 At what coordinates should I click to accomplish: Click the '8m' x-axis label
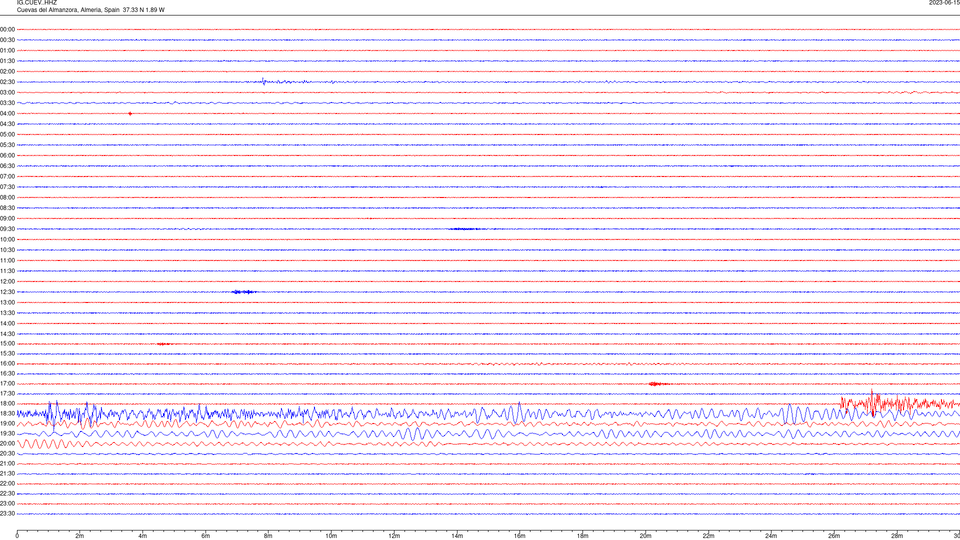(x=268, y=536)
